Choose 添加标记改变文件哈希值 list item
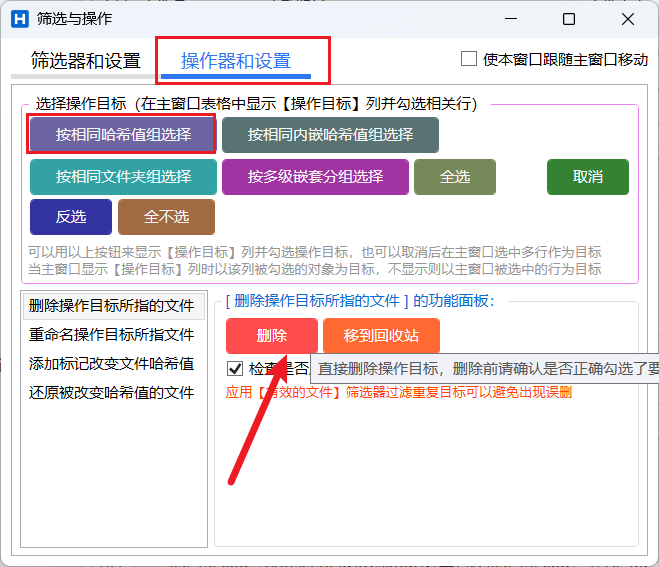Screen dimensions: 659x567 tap(111, 364)
